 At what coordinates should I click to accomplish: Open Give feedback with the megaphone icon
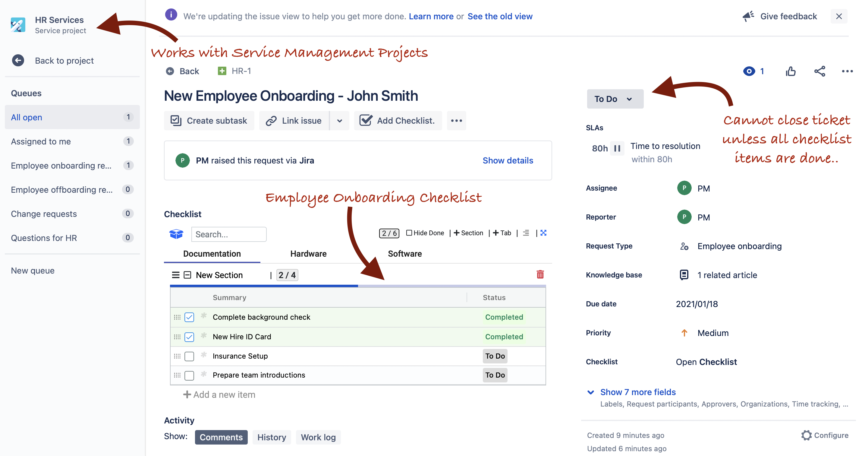pos(749,16)
